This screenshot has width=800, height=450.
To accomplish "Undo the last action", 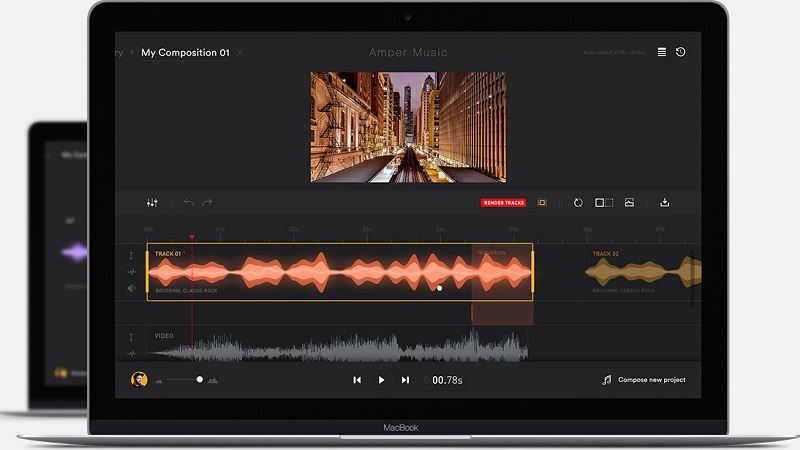I will pos(189,203).
